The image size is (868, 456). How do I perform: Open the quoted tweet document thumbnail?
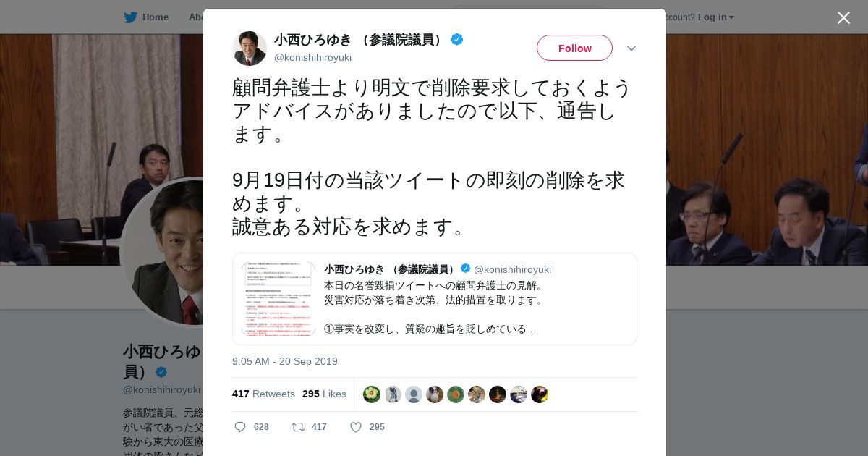click(278, 299)
